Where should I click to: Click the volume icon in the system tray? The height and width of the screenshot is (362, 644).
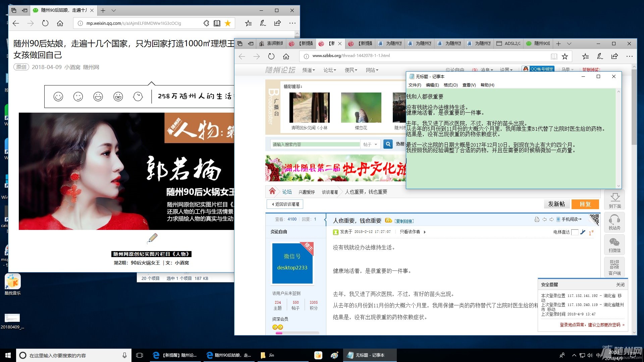[x=590, y=355]
